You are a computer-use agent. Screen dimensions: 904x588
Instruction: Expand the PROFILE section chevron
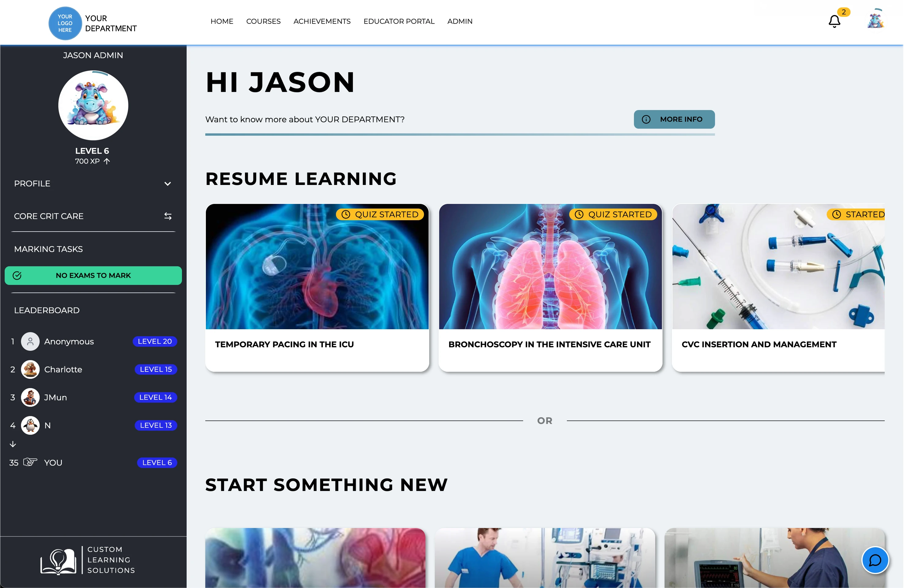click(168, 184)
